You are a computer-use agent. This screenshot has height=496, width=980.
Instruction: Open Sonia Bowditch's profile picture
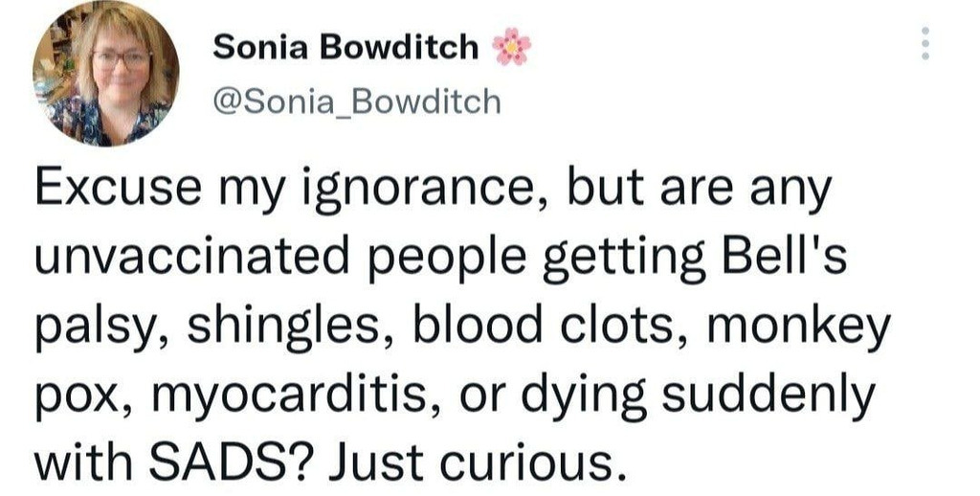pos(105,75)
